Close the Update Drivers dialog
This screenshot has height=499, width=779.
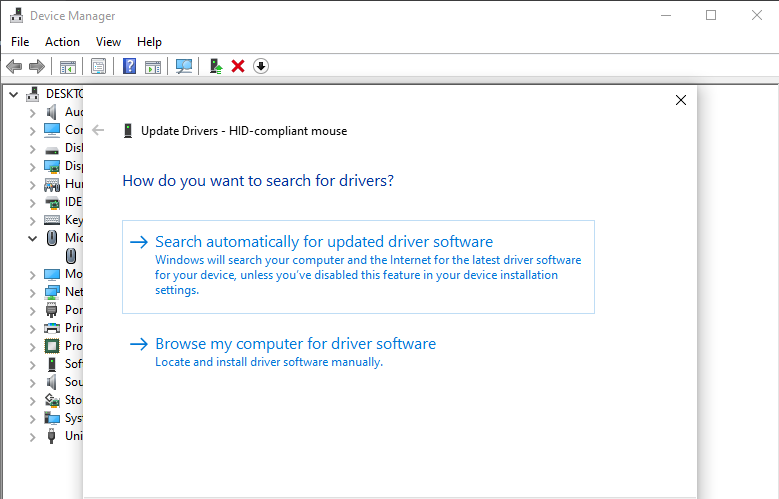click(681, 100)
